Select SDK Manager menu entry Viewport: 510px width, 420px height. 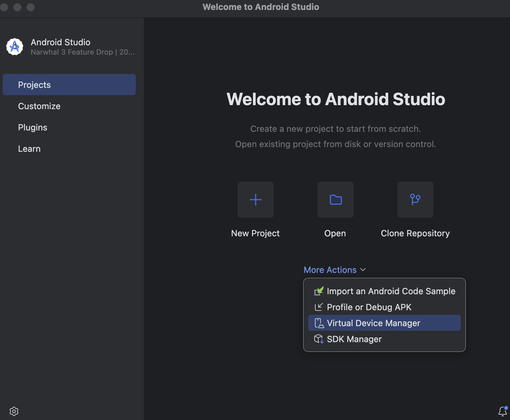point(354,339)
